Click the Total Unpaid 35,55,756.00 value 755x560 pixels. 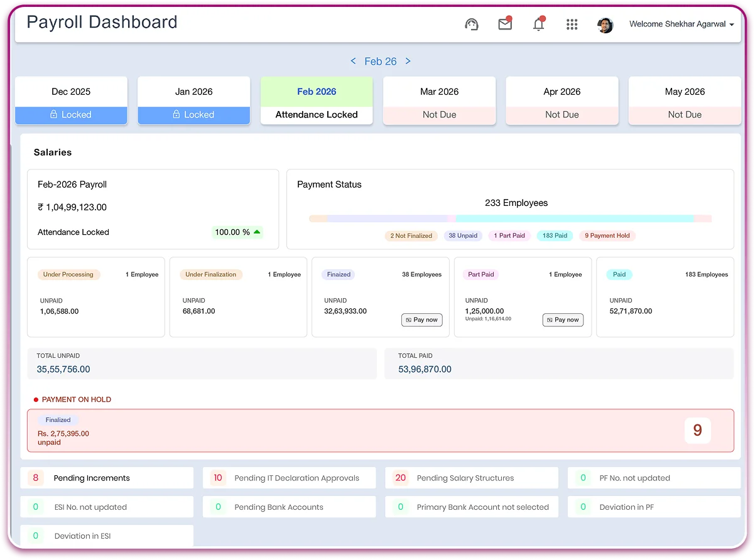[63, 369]
